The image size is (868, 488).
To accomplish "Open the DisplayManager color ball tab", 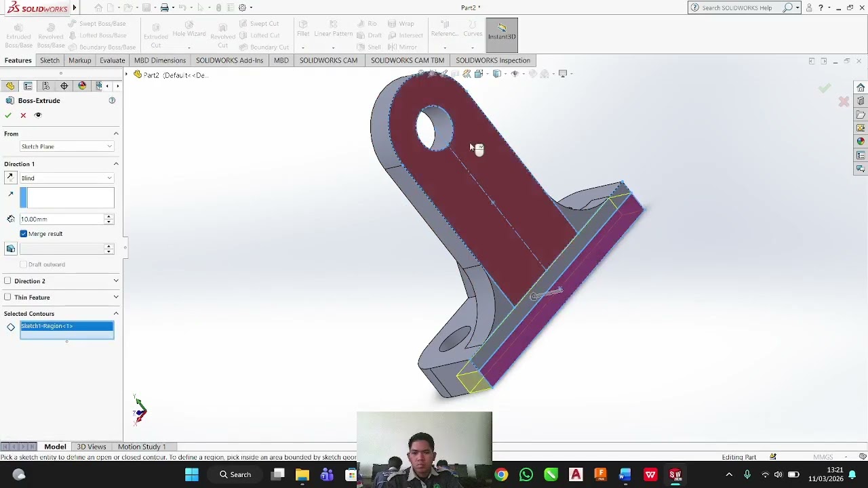I will [x=82, y=86].
